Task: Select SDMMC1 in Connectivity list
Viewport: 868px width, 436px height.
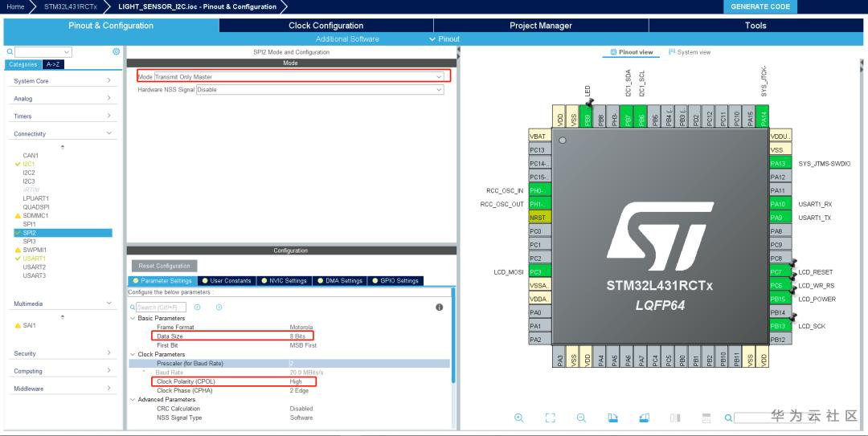Action: click(35, 216)
